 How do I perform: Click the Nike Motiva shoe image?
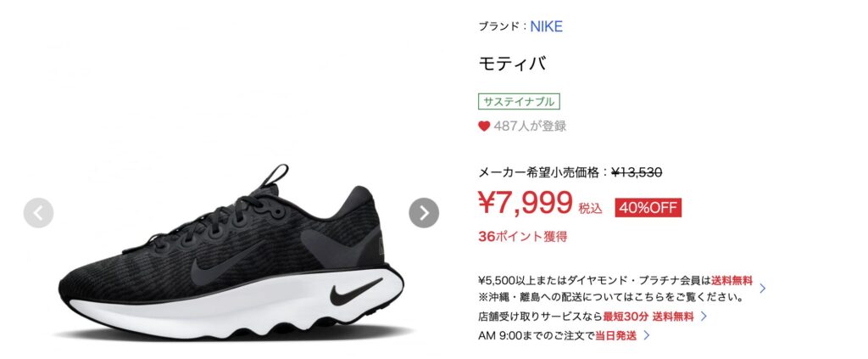[x=231, y=252]
